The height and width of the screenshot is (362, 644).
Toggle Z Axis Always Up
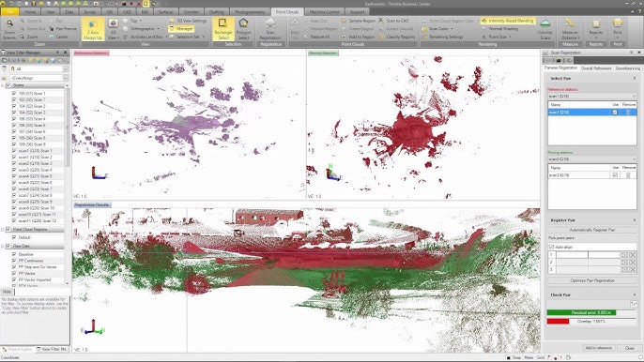(x=93, y=28)
